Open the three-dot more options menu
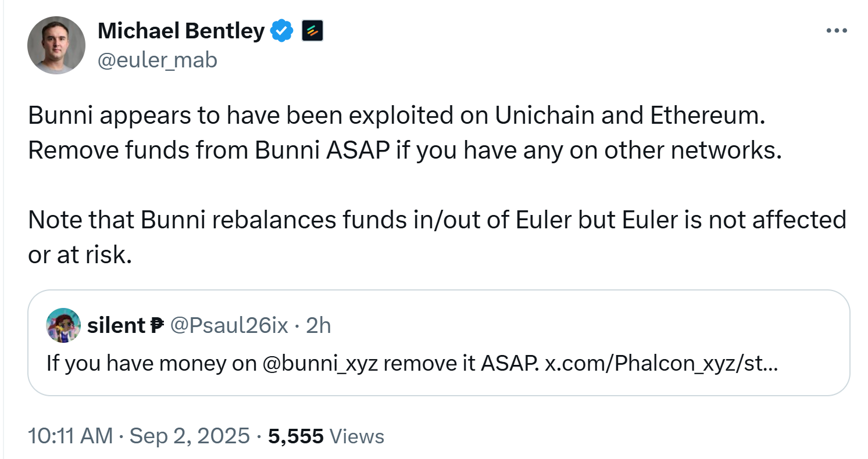Screen dimensions: 868x459 coord(837,29)
